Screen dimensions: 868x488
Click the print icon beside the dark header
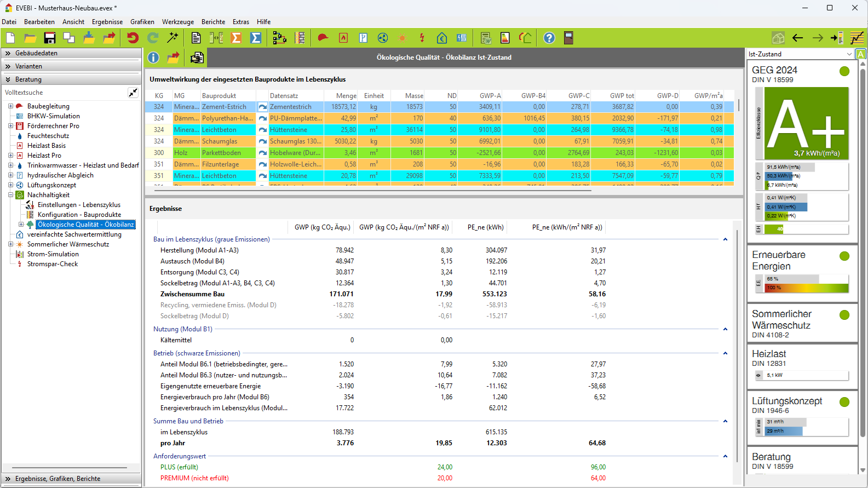click(197, 58)
